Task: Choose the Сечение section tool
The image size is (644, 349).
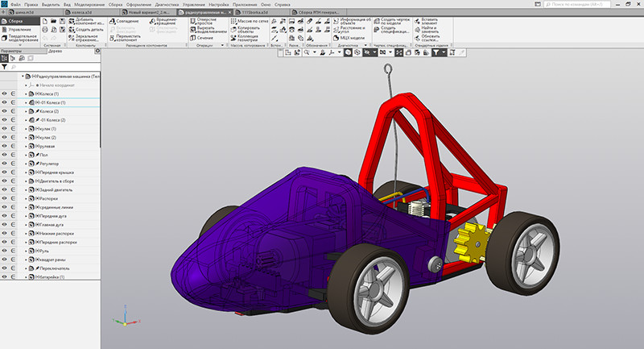Action: click(x=204, y=38)
